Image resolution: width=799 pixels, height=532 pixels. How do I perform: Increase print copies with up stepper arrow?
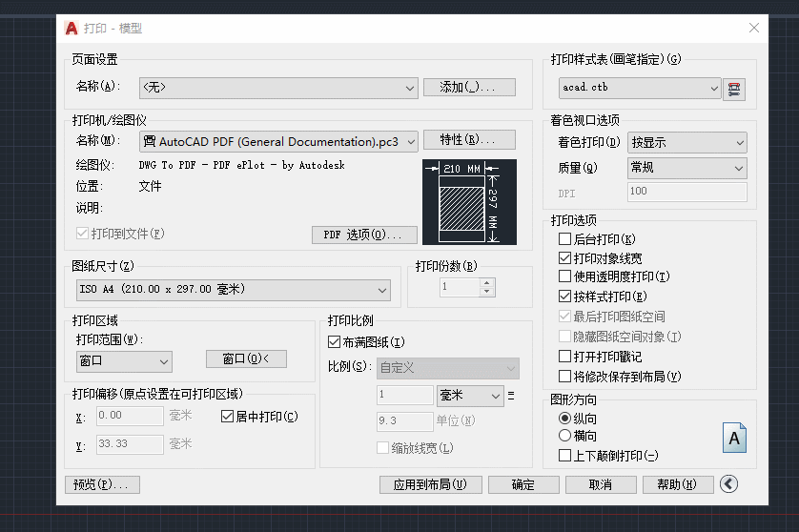[487, 282]
